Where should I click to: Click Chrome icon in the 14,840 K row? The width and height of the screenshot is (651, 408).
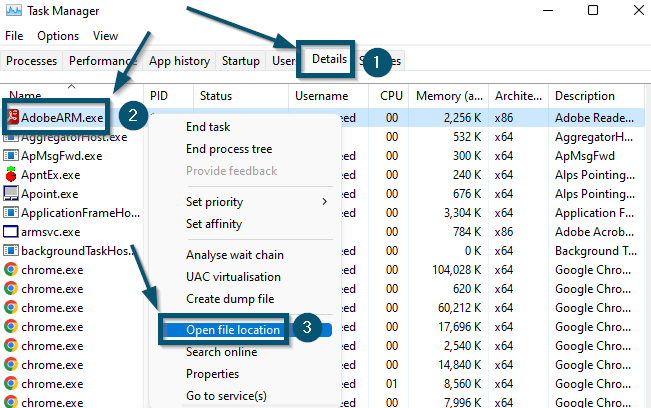tap(11, 364)
